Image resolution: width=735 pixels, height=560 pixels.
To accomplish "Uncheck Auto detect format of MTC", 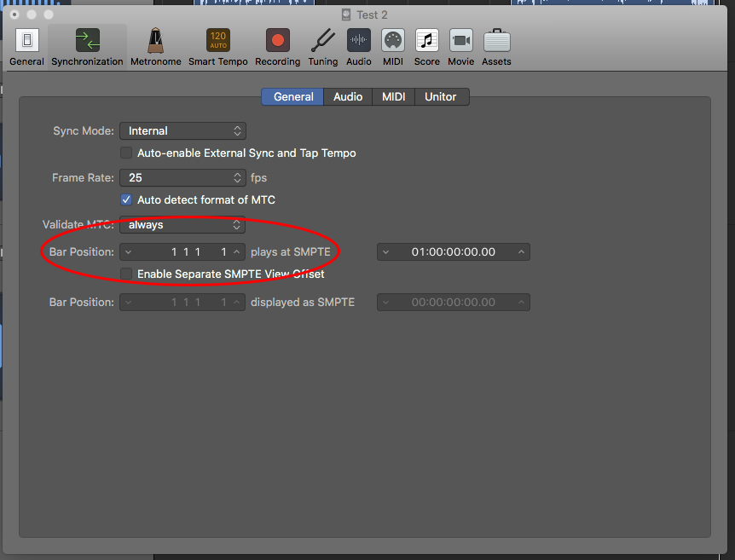I will click(x=126, y=200).
